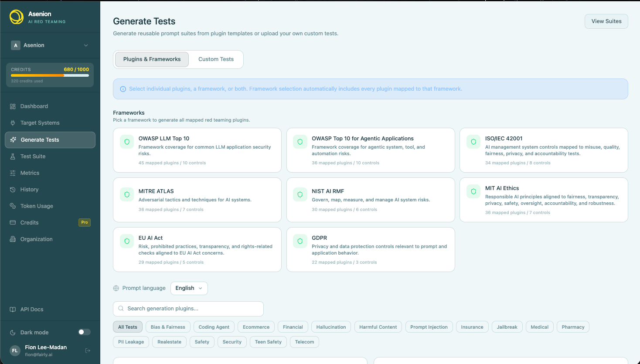This screenshot has width=640, height=364.
Task: Filter plugins by Telecom
Action: (304, 342)
